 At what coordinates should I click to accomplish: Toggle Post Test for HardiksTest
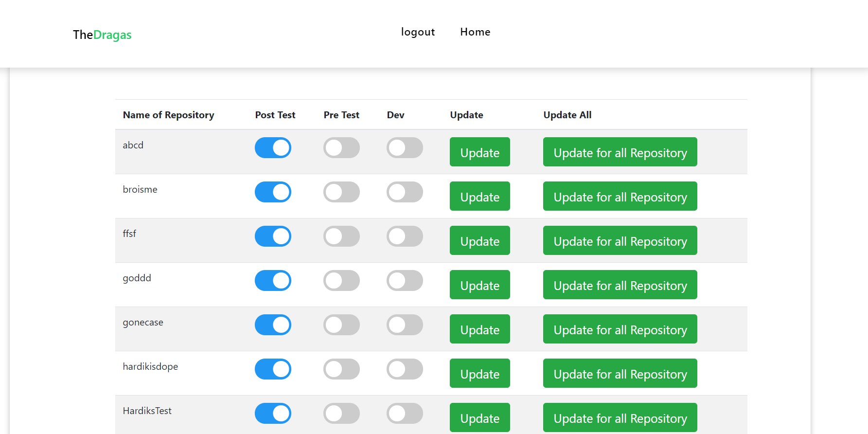pyautogui.click(x=273, y=413)
